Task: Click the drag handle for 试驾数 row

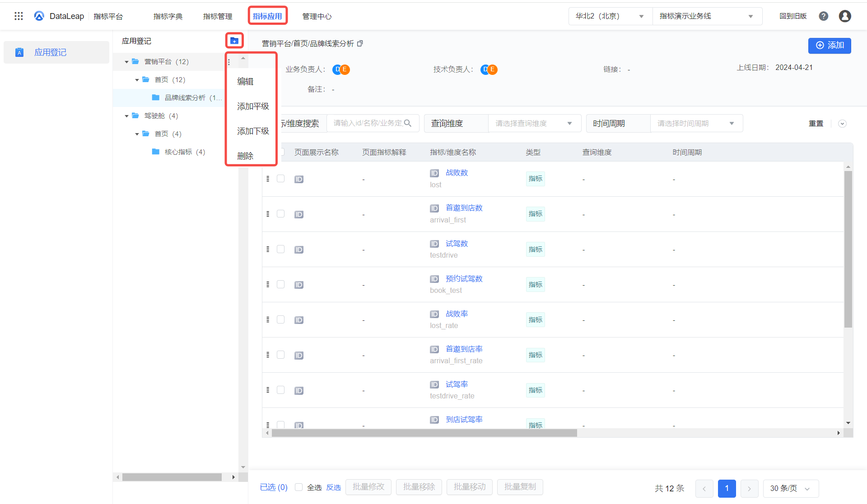Action: click(268, 249)
